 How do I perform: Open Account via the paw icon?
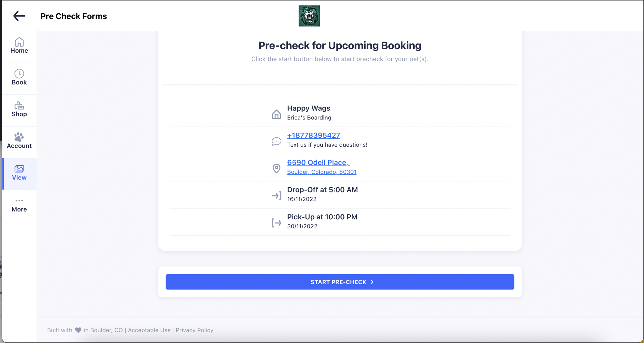[19, 137]
